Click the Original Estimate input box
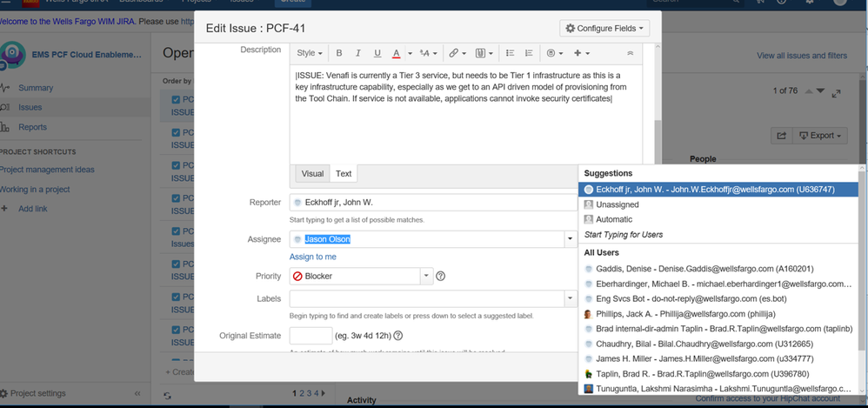The height and width of the screenshot is (408, 868). (x=311, y=336)
